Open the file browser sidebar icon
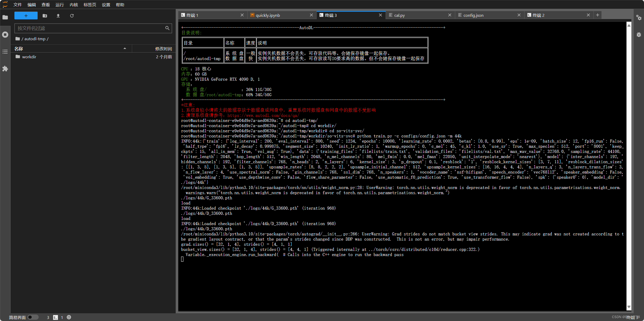Viewport: 644px width, 321px height. (x=5, y=17)
